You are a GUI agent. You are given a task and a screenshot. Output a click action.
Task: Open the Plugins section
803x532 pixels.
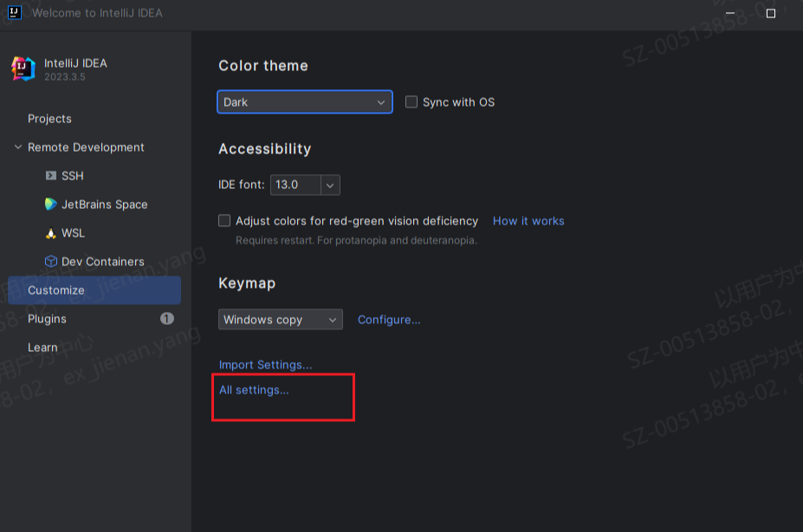click(x=47, y=319)
